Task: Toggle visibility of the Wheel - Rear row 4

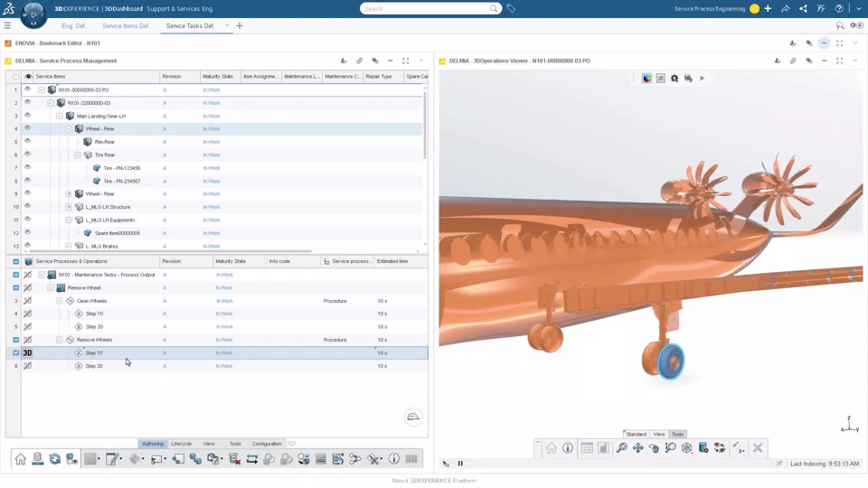Action: point(28,128)
